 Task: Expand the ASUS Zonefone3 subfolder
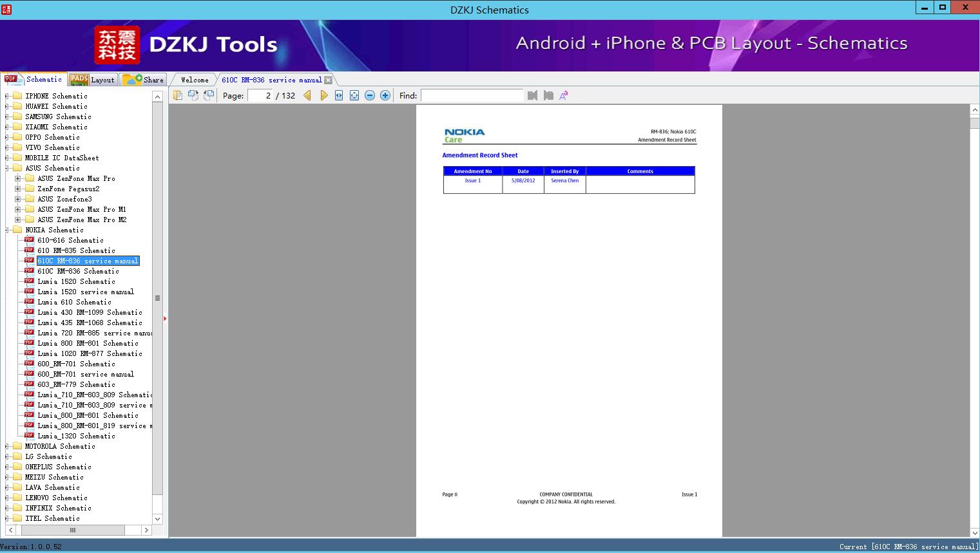(18, 199)
